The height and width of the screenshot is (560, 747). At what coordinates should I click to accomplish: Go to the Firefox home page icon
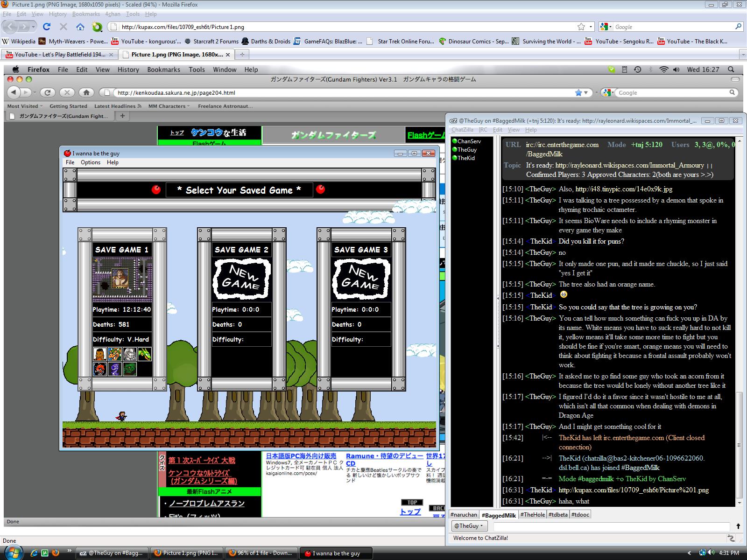pyautogui.click(x=80, y=27)
